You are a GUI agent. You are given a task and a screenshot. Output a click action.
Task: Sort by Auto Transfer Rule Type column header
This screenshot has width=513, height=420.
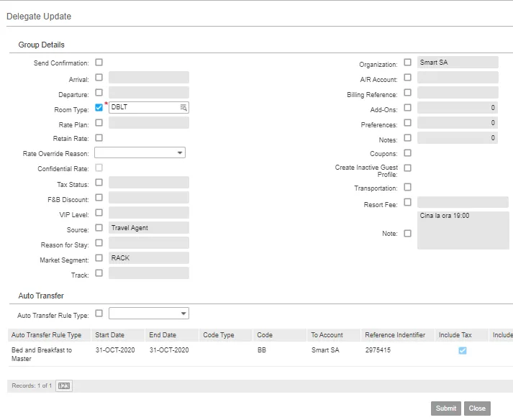coord(49,335)
